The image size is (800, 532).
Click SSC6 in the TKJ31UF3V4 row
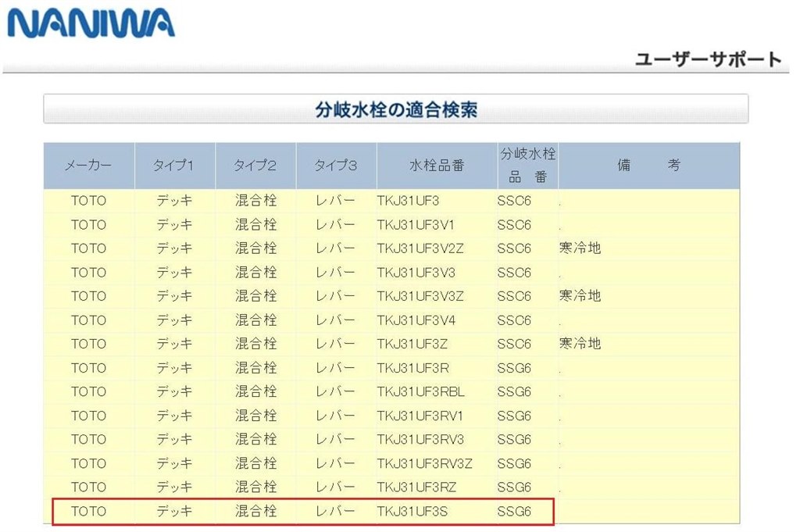(x=514, y=320)
